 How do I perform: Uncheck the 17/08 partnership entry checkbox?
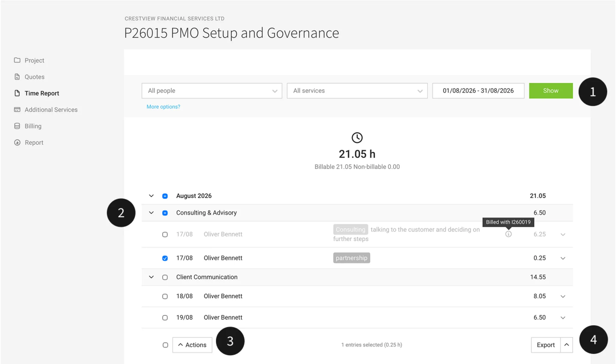(165, 258)
